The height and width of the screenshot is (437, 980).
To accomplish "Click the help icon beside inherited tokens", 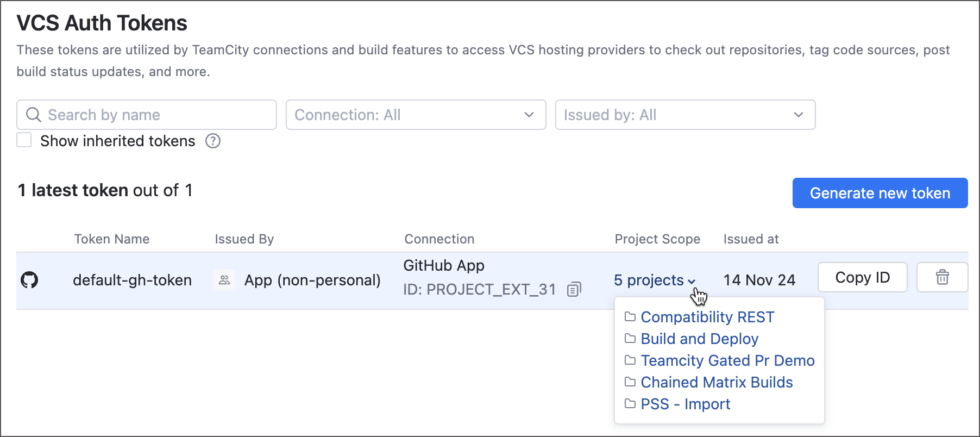I will coord(213,141).
